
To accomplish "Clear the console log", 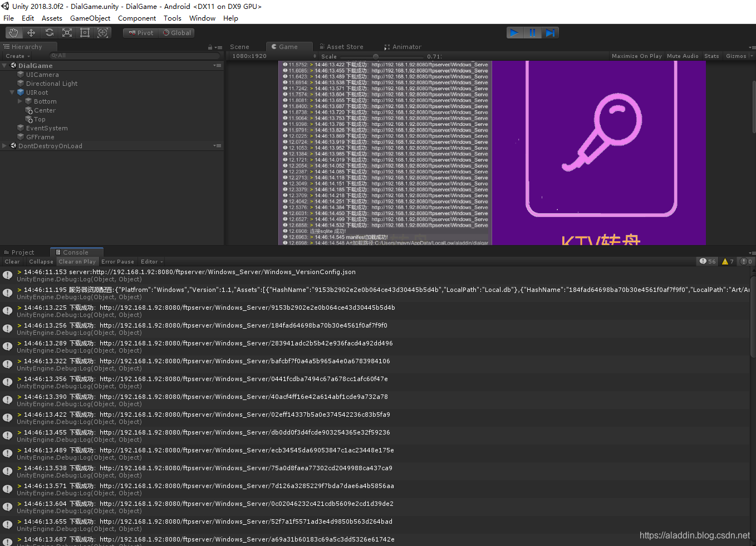I will tap(12, 262).
